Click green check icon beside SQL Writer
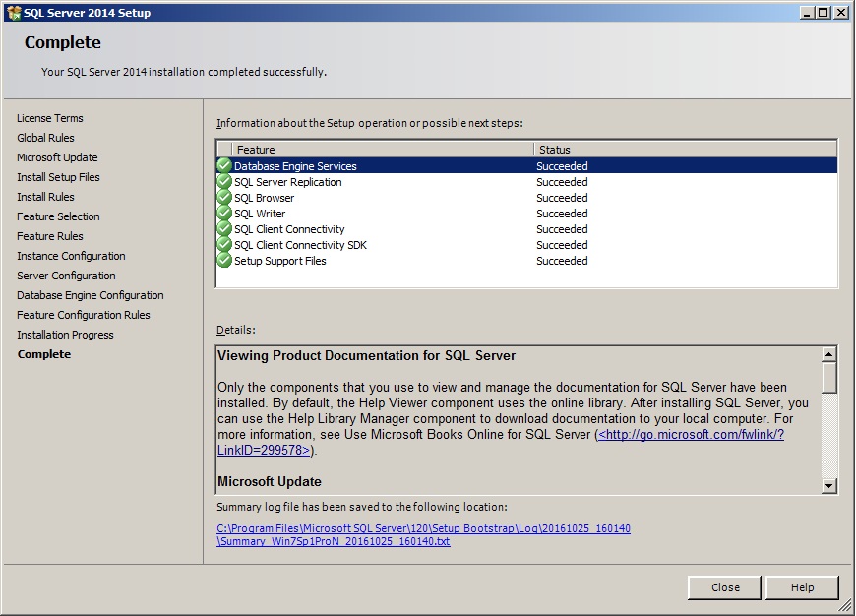The width and height of the screenshot is (856, 616). click(224, 213)
